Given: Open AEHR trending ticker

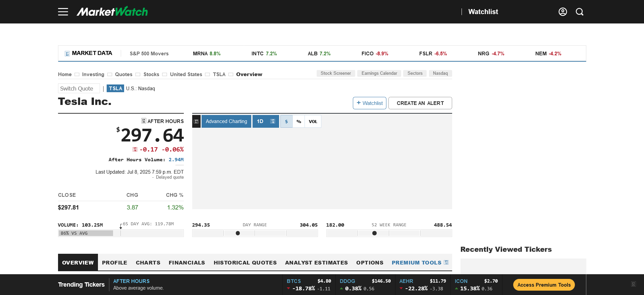Looking at the screenshot, I should [x=423, y=285].
